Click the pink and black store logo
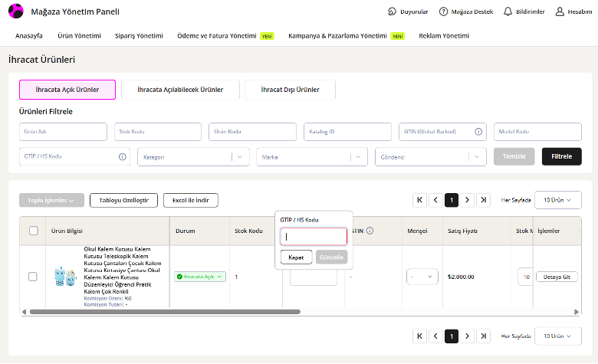This screenshot has height=364, width=598. 15,11
